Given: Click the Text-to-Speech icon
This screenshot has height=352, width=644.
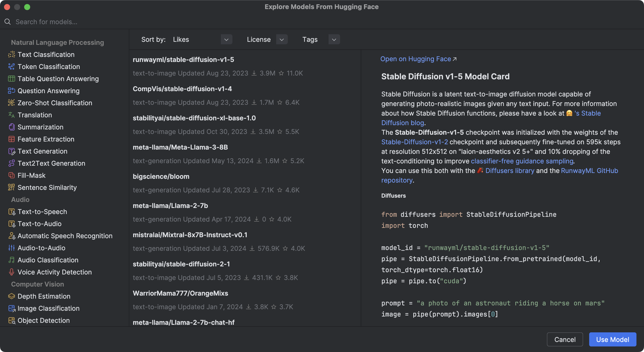Looking at the screenshot, I should (x=12, y=212).
